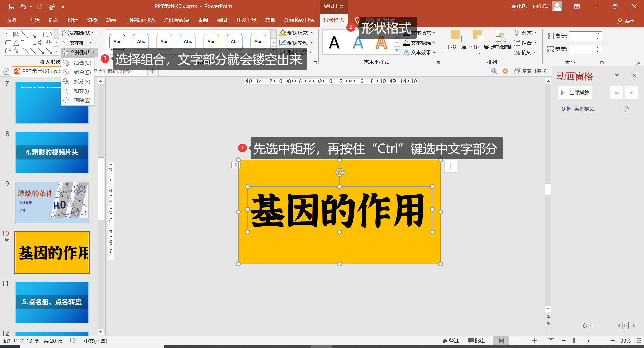Apply the blue gradient WordArt A style

click(x=358, y=43)
